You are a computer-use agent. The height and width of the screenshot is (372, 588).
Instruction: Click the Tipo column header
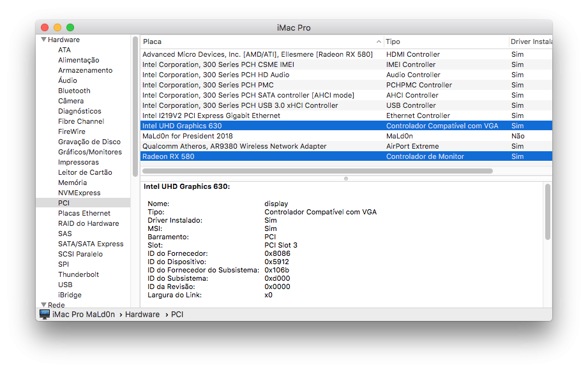tap(446, 41)
